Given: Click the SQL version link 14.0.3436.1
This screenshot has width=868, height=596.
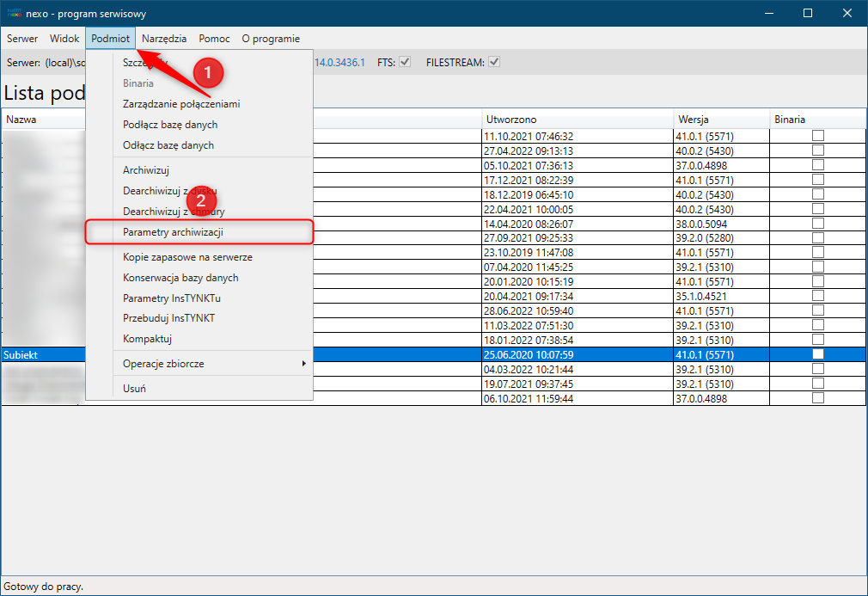Looking at the screenshot, I should pyautogui.click(x=339, y=63).
